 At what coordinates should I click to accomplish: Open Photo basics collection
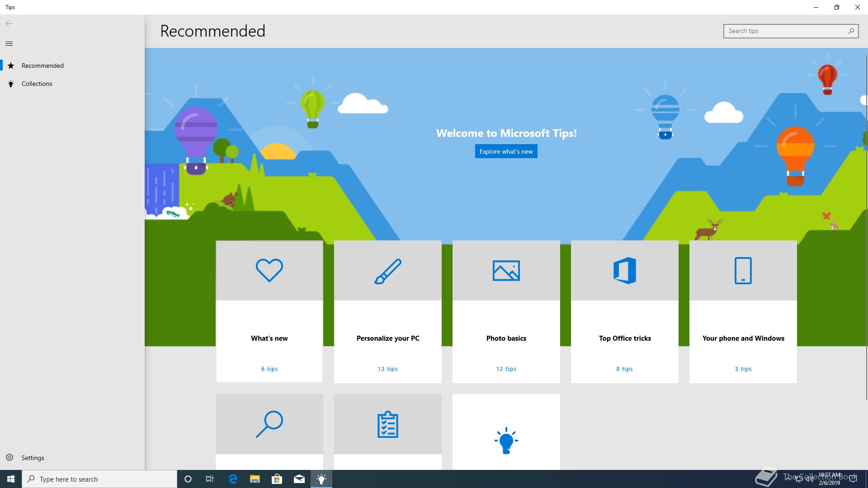tap(506, 312)
